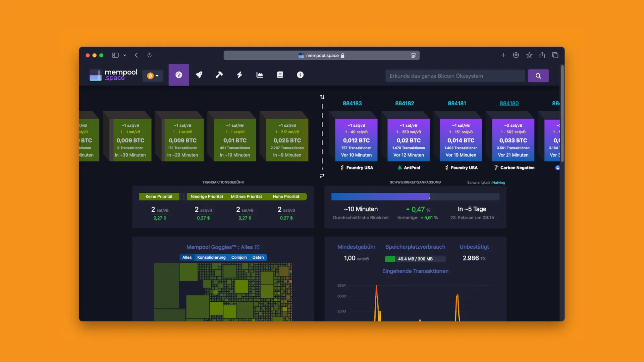Open the documentation book icon
The width and height of the screenshot is (644, 362).
280,75
